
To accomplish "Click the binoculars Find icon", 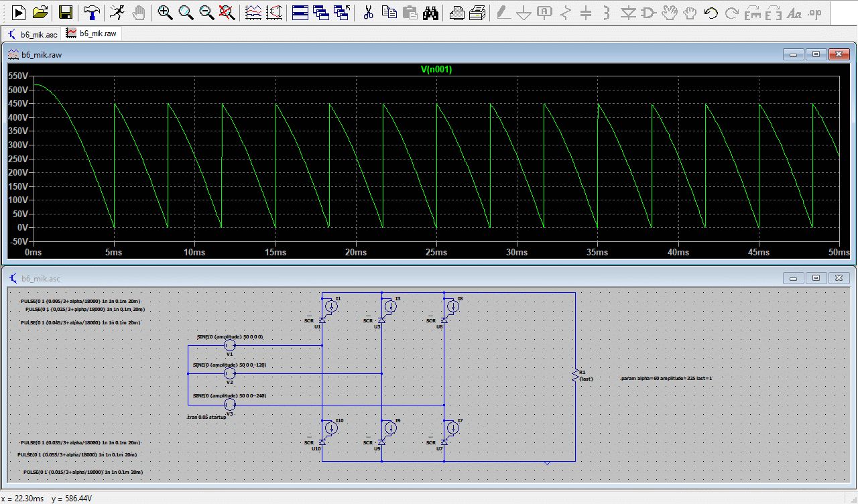I will [x=431, y=12].
